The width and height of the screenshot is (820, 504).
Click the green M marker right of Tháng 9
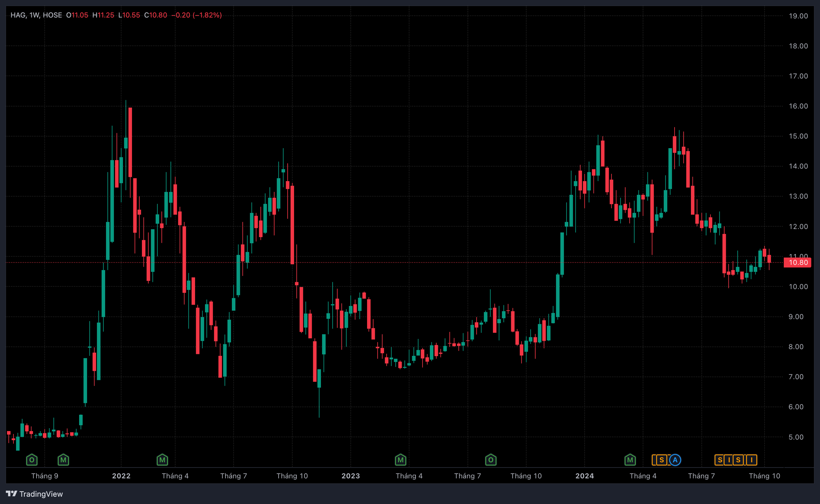coord(63,460)
